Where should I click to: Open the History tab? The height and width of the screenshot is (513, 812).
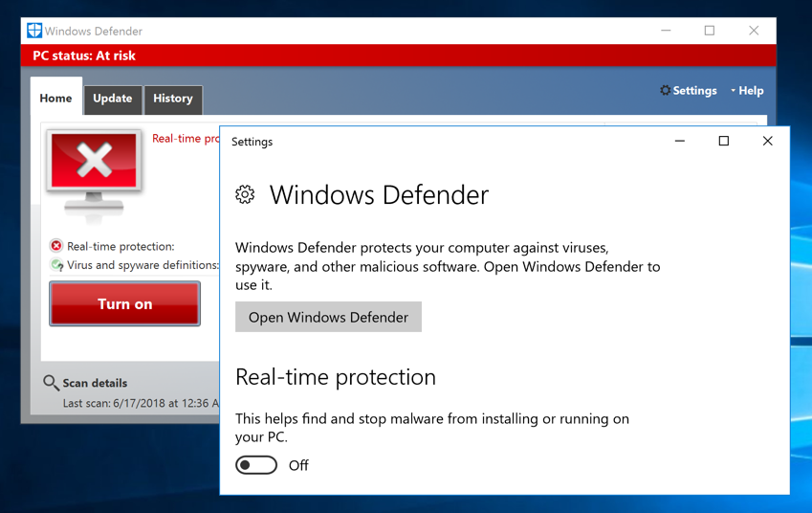coord(173,99)
